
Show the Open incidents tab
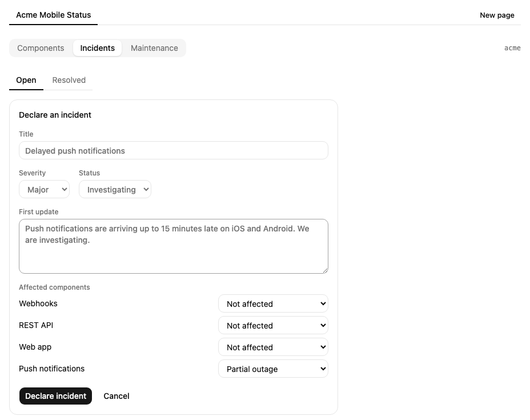[26, 80]
